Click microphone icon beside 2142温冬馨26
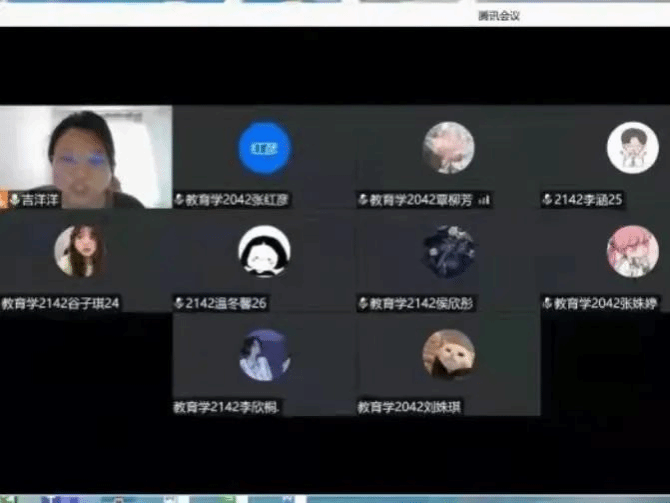Screen dimensions: 670x503 tap(180, 303)
